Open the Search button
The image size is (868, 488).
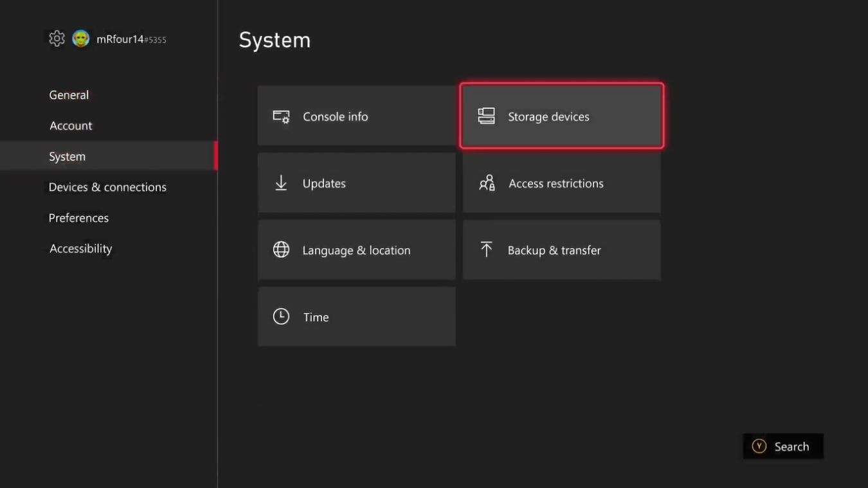[782, 446]
